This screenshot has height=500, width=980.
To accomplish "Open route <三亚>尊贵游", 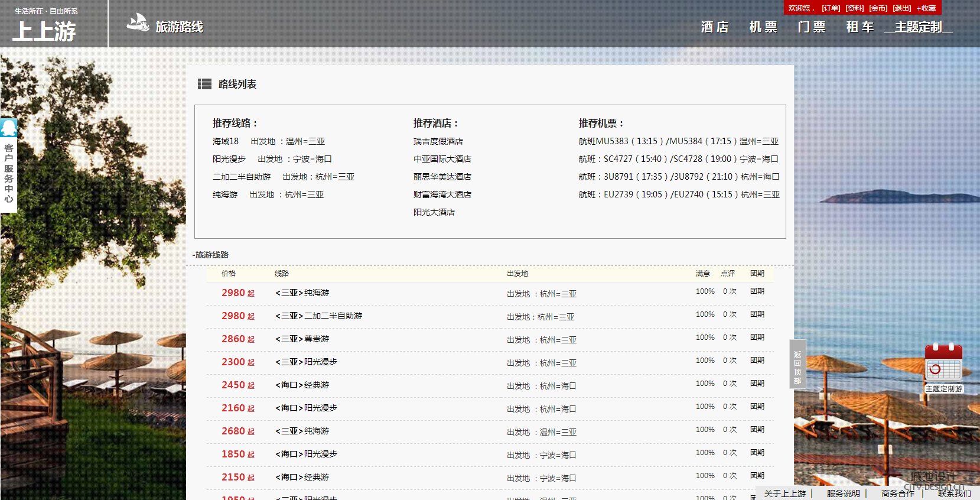I will [302, 339].
